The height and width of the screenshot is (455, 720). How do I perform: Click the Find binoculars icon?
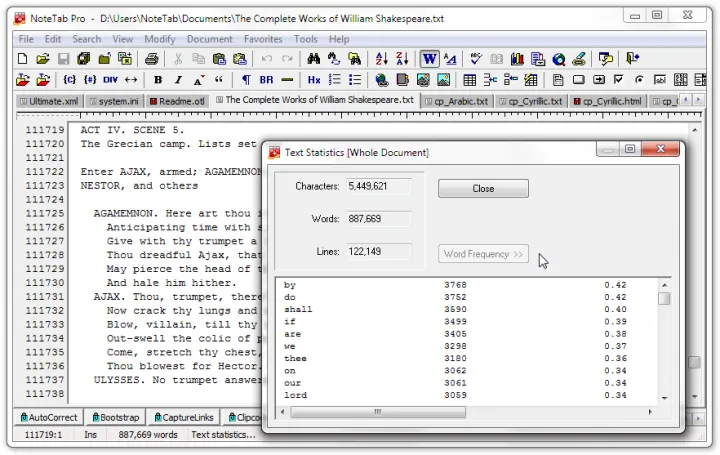click(313, 59)
